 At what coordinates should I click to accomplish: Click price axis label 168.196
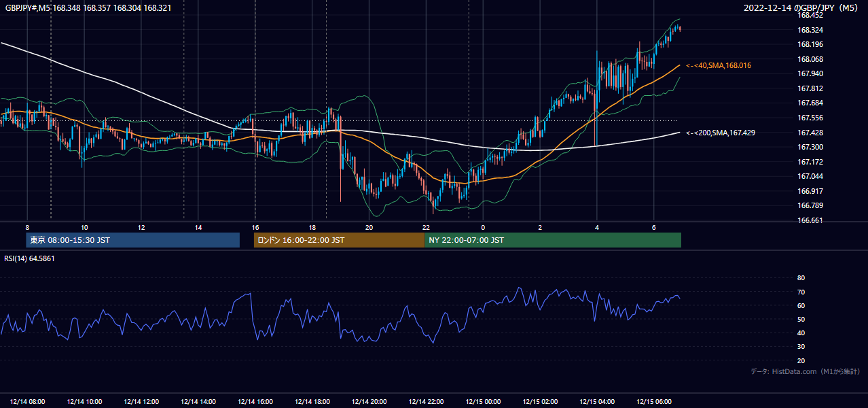click(x=810, y=44)
